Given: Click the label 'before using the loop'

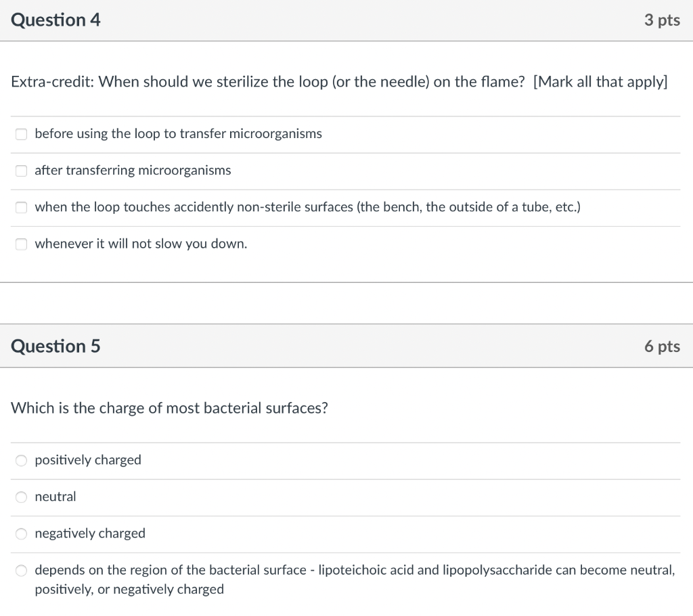Looking at the screenshot, I should pos(177,134).
